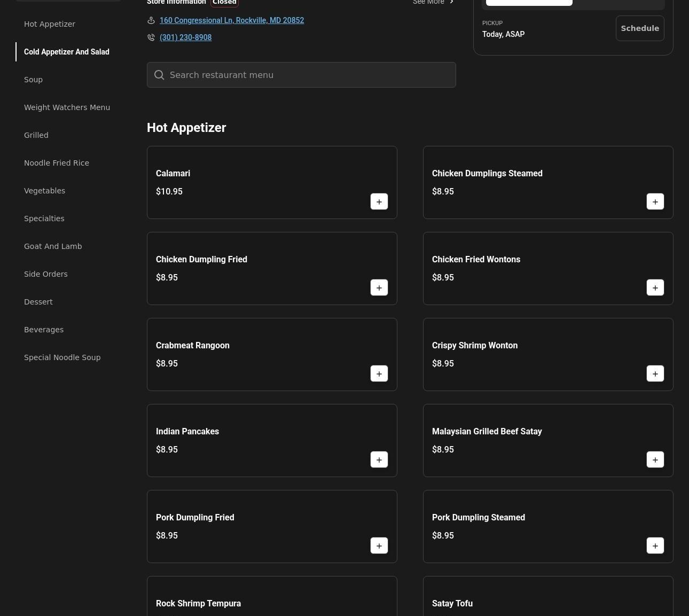
Task: Select Noodle Fried Rice category
Action: (x=57, y=163)
